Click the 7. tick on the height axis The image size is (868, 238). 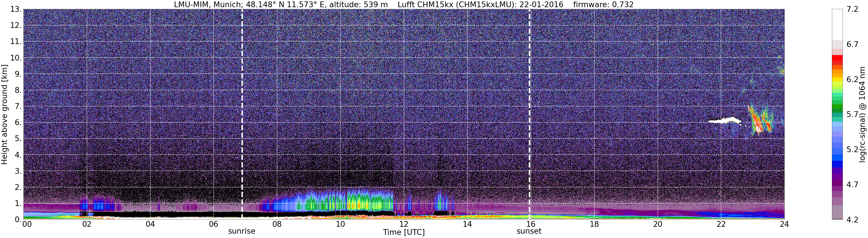18,106
